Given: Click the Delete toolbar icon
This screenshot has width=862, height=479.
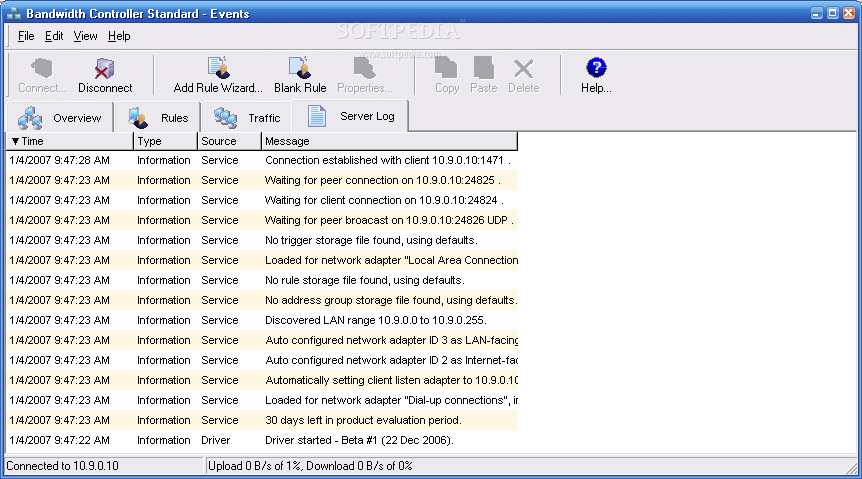Looking at the screenshot, I should point(523,75).
